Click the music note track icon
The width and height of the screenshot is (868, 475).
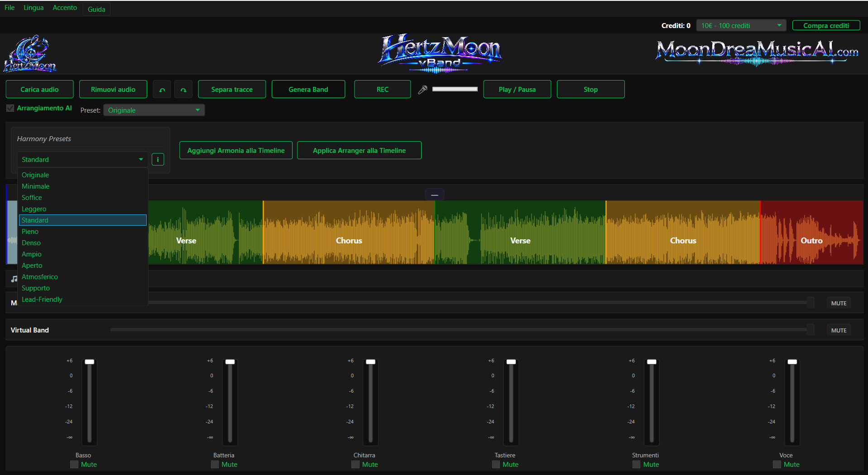[x=14, y=279]
